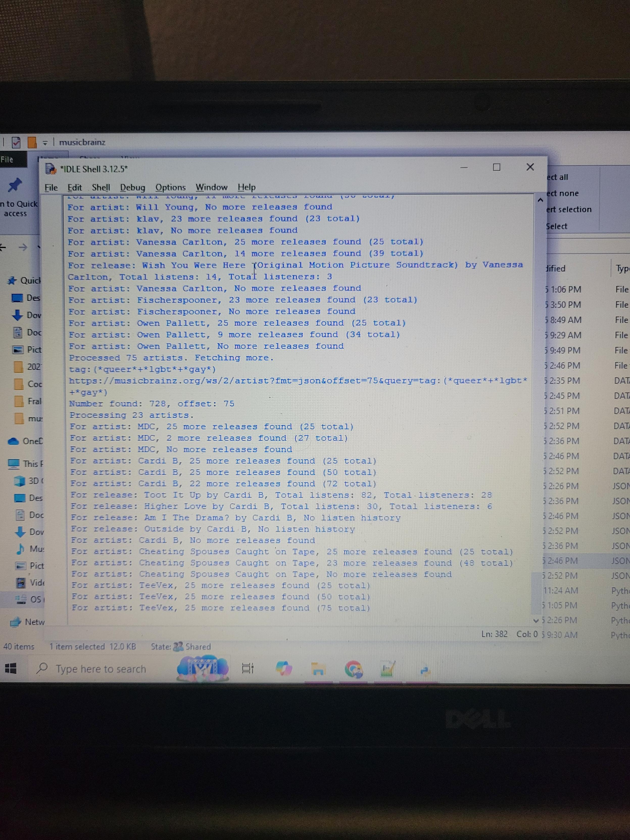Image resolution: width=630 pixels, height=840 pixels.
Task: Open the quick access toolbar dropdown arrow
Action: point(45,143)
